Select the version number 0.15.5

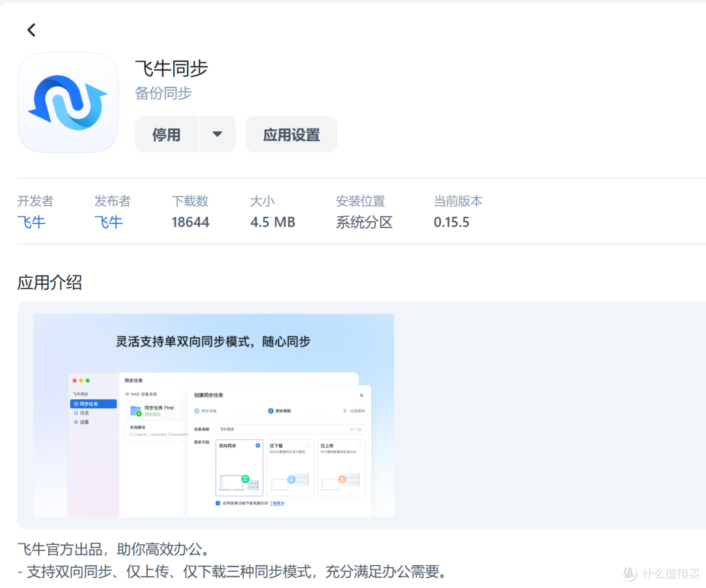451,221
